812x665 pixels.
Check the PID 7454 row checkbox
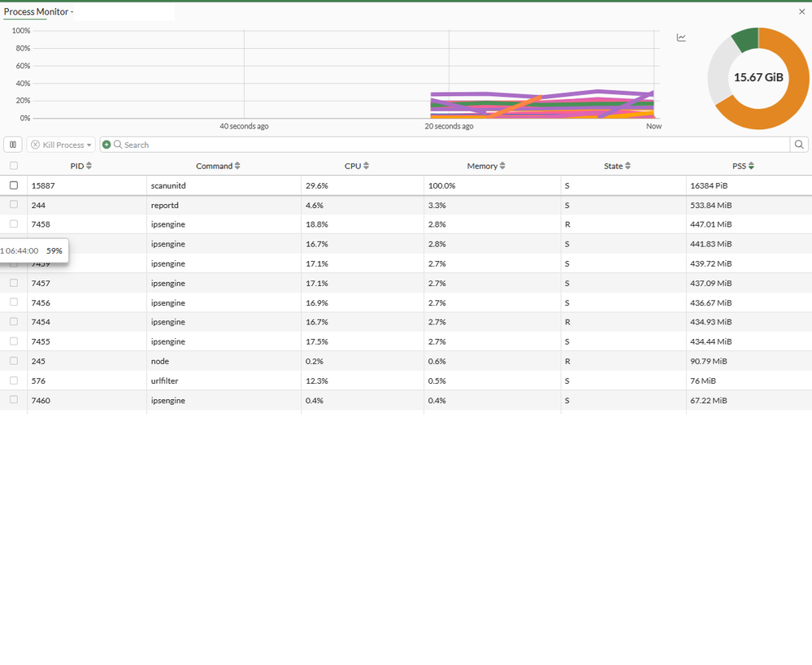click(14, 322)
